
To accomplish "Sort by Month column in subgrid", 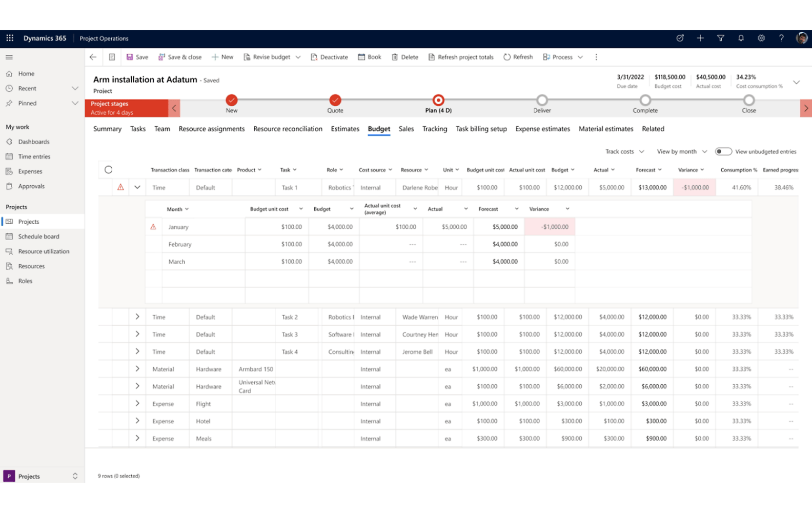I will point(177,209).
